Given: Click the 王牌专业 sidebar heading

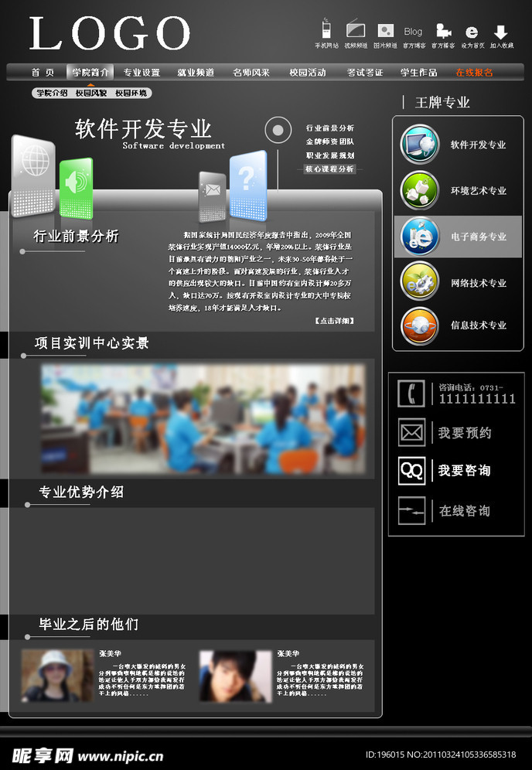Looking at the screenshot, I should (442, 102).
